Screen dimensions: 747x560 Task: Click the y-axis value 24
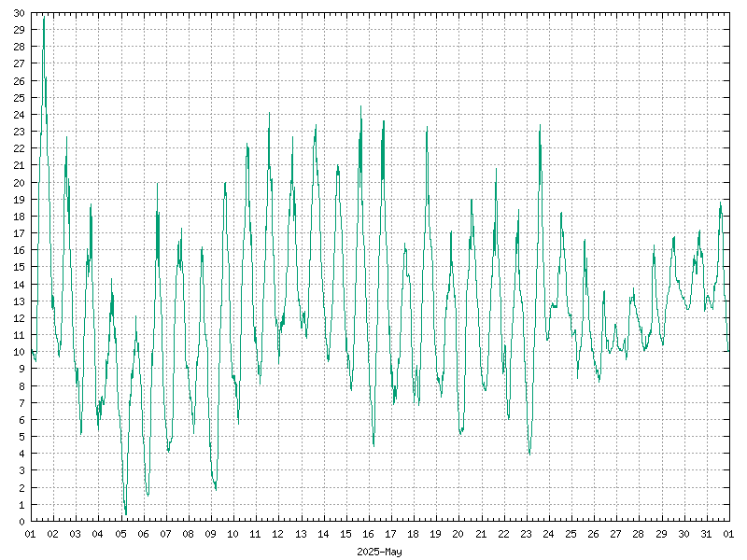point(19,115)
